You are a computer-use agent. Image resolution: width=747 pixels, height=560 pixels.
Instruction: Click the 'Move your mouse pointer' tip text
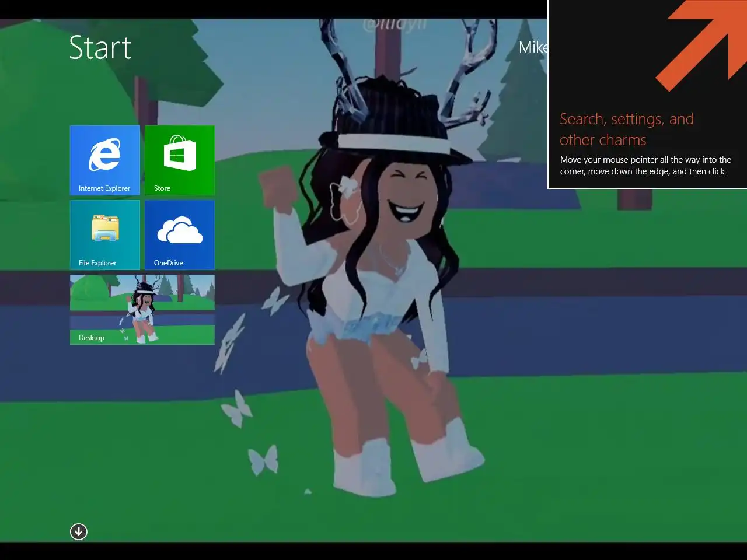pyautogui.click(x=645, y=166)
